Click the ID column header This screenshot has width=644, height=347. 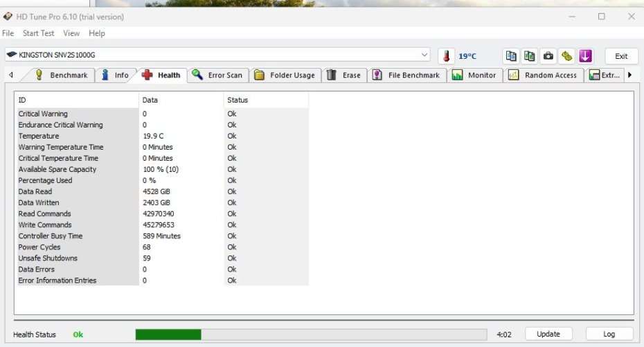[77, 100]
